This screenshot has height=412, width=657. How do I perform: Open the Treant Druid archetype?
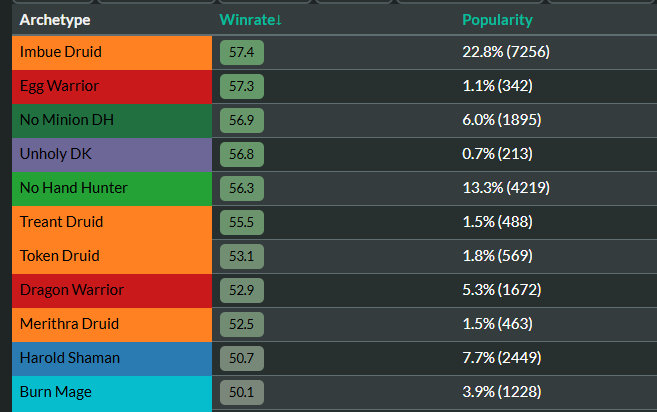(112, 222)
